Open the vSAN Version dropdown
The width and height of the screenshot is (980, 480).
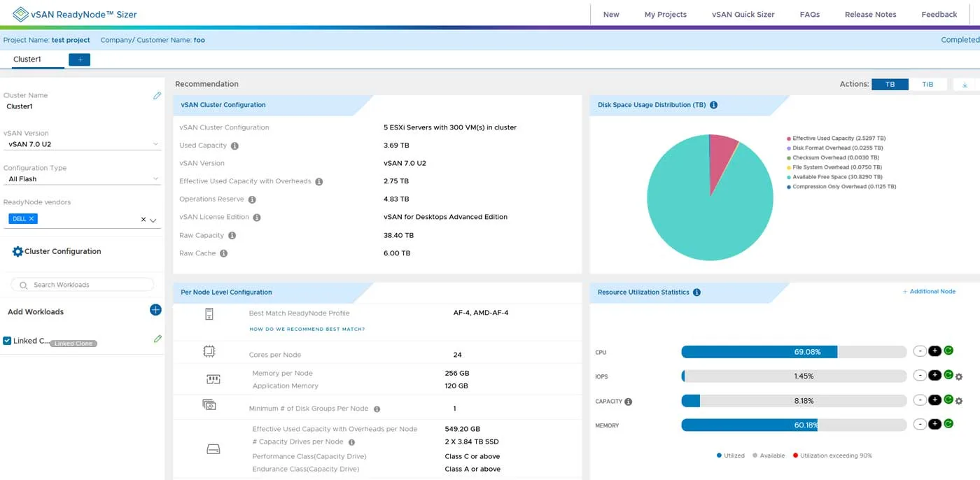tap(81, 144)
